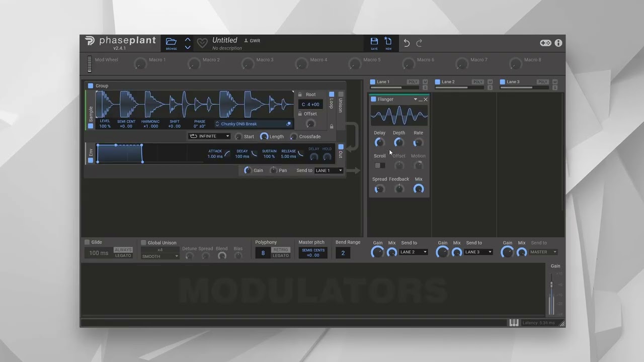Click Lane 1 POLY button

413,82
